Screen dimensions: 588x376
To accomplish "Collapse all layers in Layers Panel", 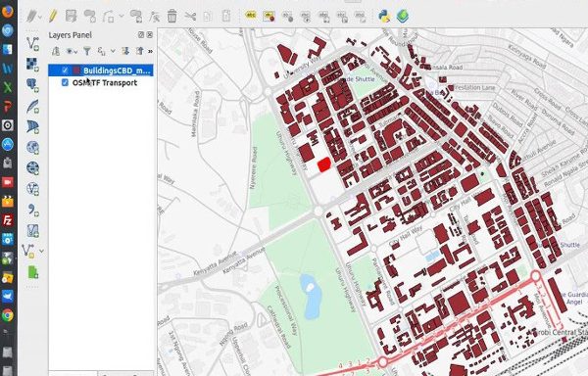I will [x=139, y=51].
